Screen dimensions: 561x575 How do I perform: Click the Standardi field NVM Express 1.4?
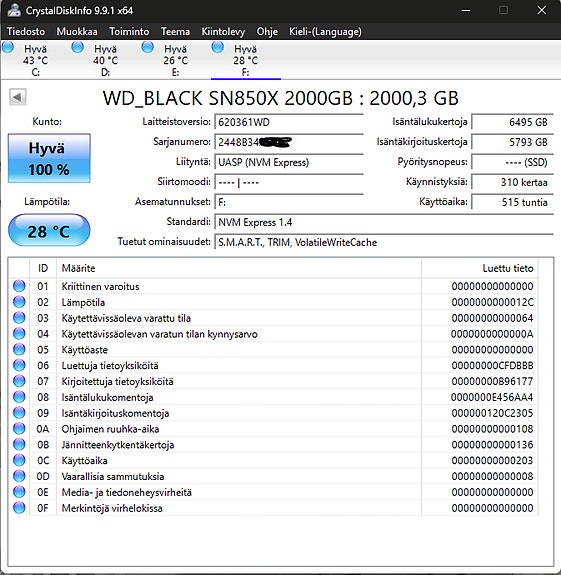[384, 222]
